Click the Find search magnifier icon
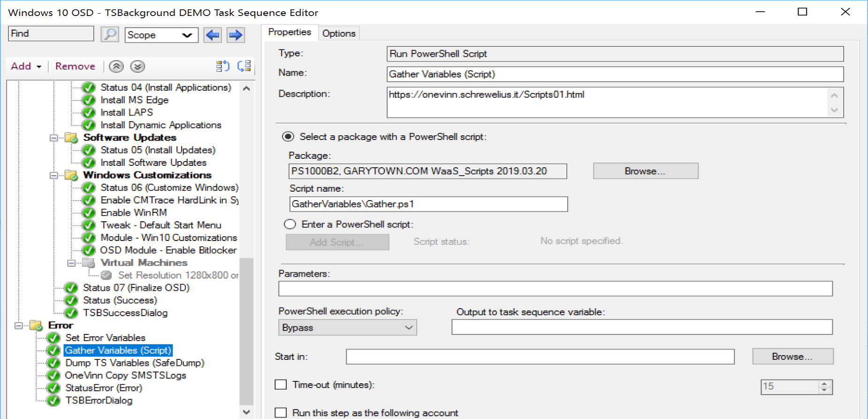This screenshot has height=419, width=868. 110,35
